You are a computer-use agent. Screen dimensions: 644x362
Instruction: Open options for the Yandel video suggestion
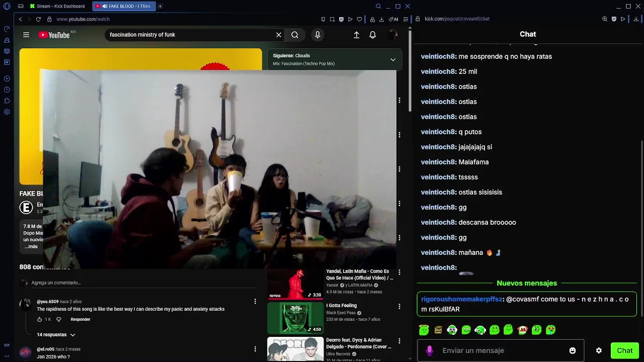[x=399, y=272]
